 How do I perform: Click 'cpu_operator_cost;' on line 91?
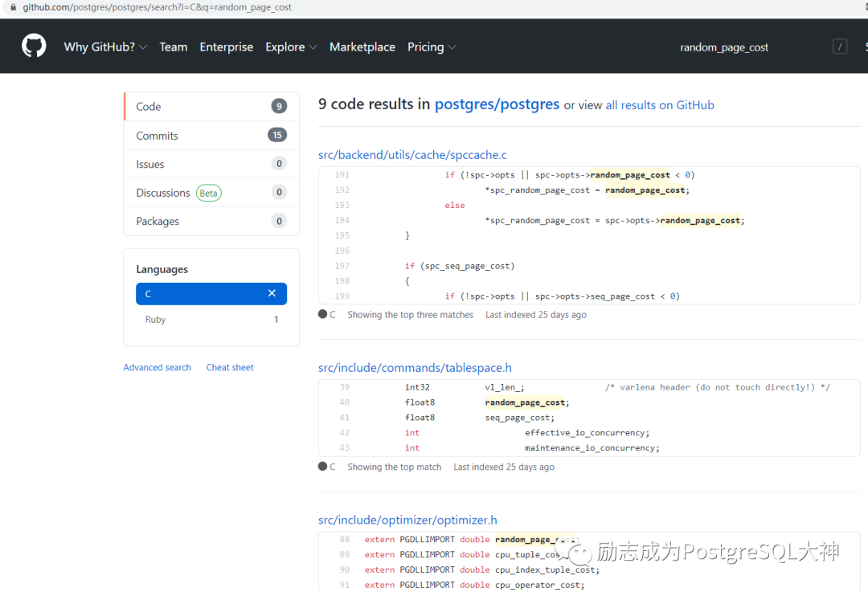pos(540,585)
